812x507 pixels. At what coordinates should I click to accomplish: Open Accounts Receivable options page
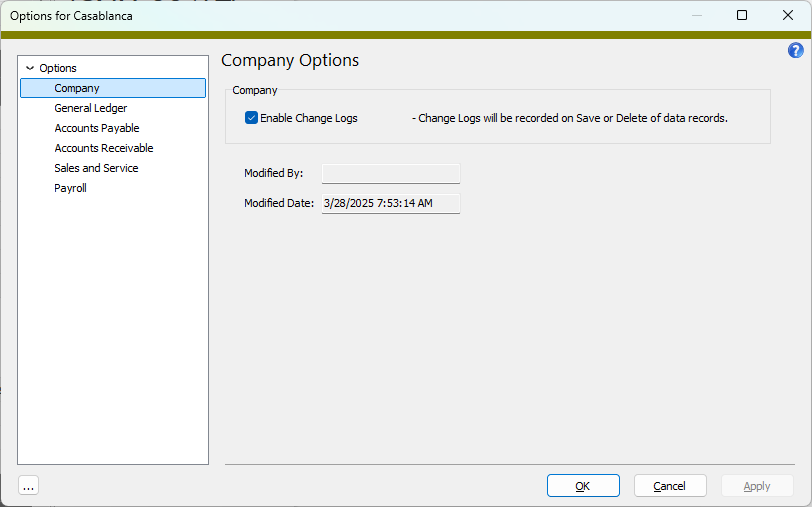pyautogui.click(x=104, y=148)
